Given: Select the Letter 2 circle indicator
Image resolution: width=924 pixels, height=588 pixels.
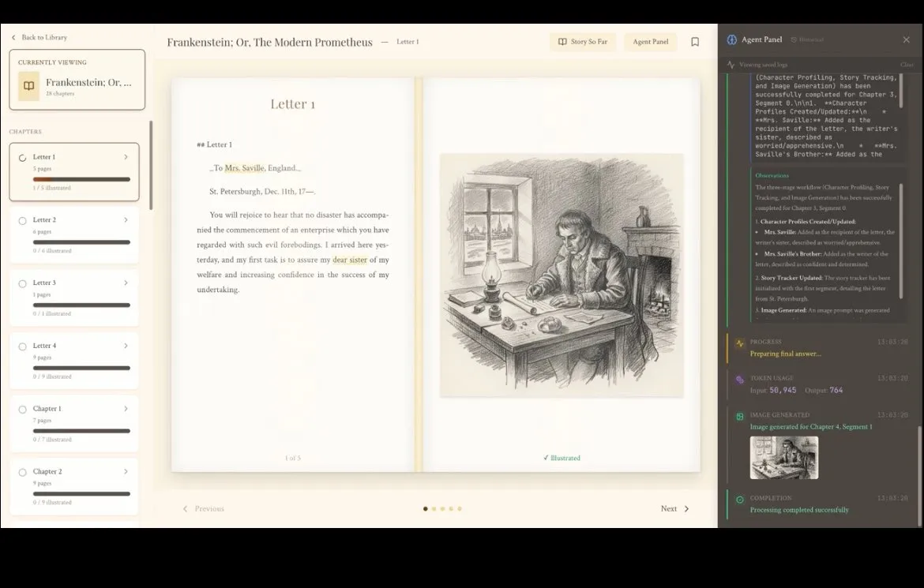Looking at the screenshot, I should 22,221.
